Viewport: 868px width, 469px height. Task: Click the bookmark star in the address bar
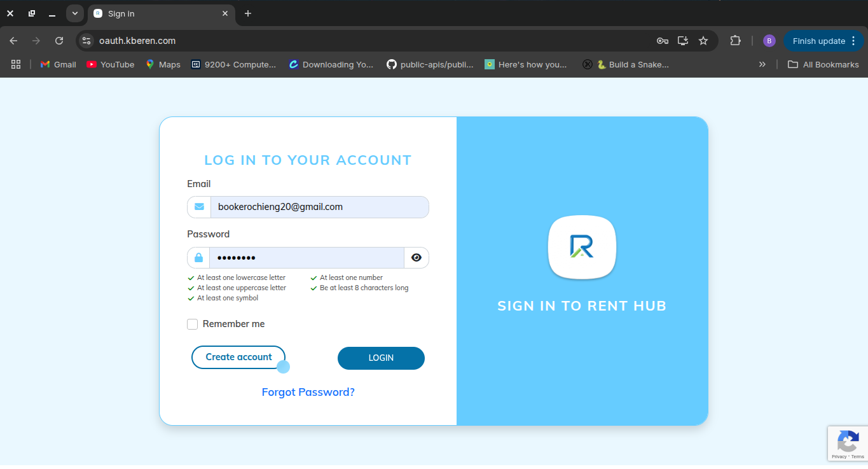coord(703,40)
